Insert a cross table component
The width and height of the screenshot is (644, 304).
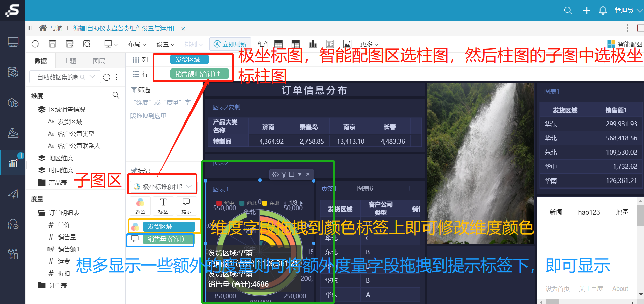click(296, 44)
